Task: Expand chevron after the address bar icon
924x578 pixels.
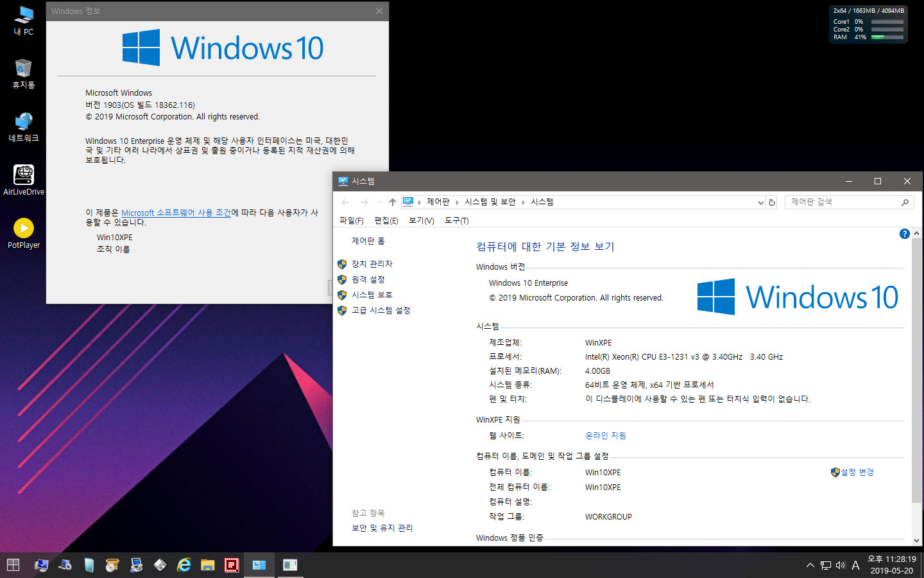Action: (419, 202)
